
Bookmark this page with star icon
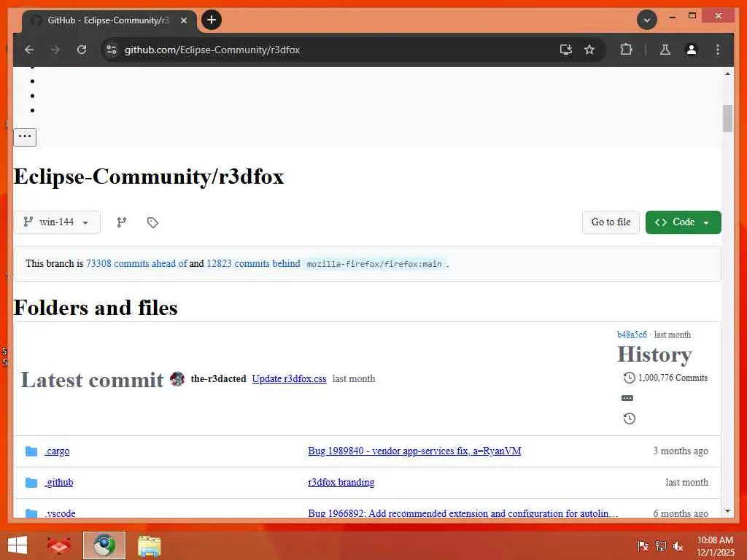pos(589,50)
